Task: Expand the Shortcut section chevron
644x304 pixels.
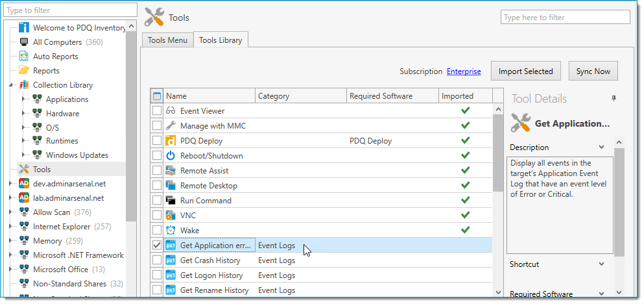Action: click(x=601, y=264)
